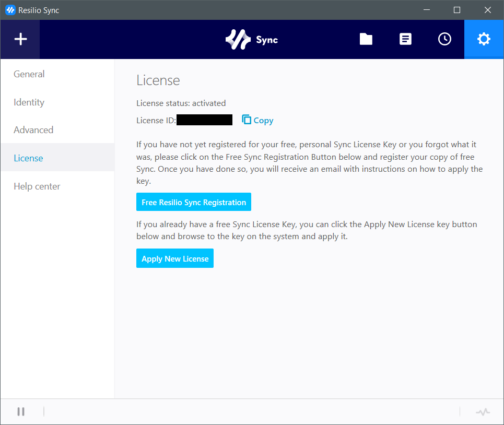The height and width of the screenshot is (425, 504).
Task: Click 'License status: activated' text
Action: (x=181, y=103)
